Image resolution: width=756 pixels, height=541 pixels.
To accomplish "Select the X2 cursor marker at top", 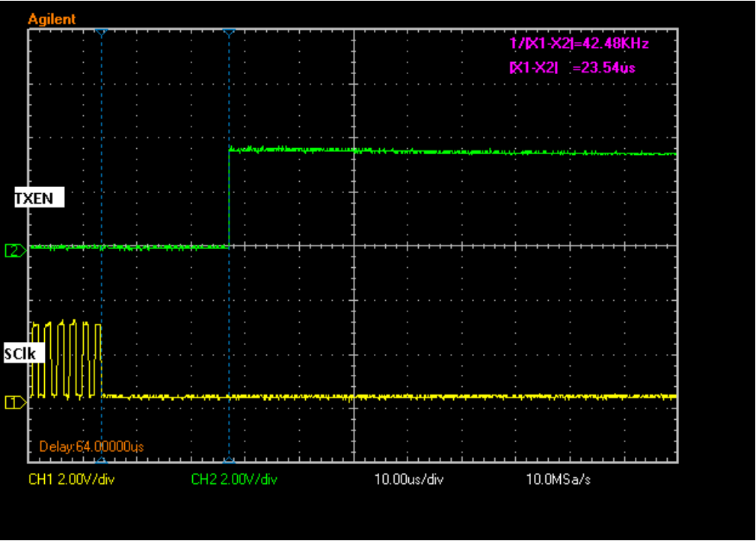I will click(x=230, y=32).
